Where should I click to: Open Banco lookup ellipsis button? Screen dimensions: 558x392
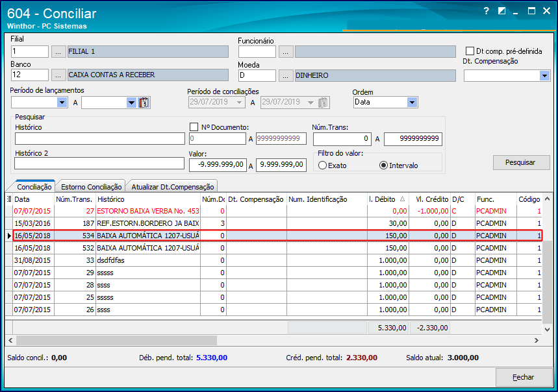tap(58, 75)
